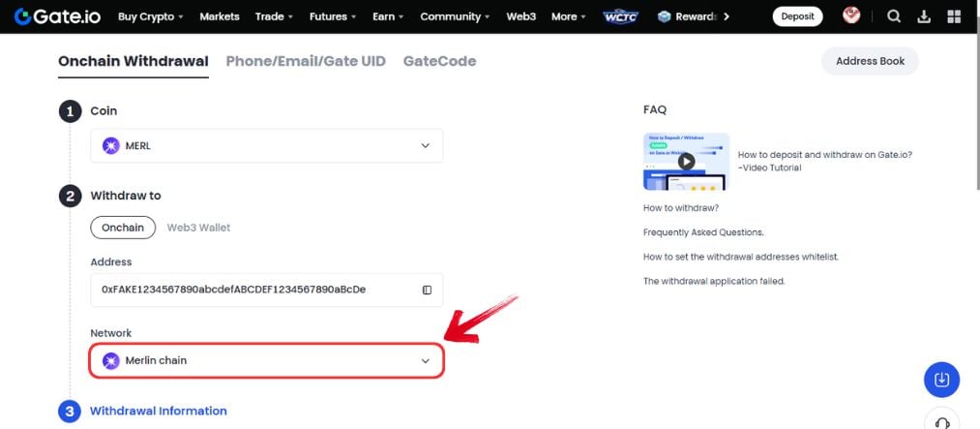Click the header navigation right arrow
Image resolution: width=980 pixels, height=429 pixels.
coord(726,16)
